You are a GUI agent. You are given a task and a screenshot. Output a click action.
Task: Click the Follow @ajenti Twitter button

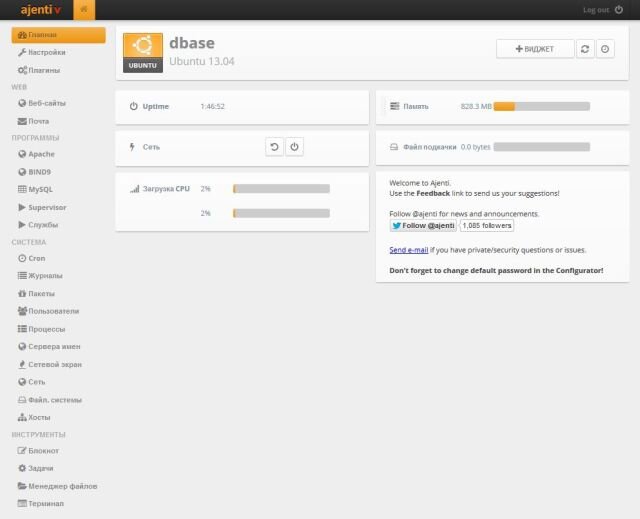pyautogui.click(x=423, y=226)
